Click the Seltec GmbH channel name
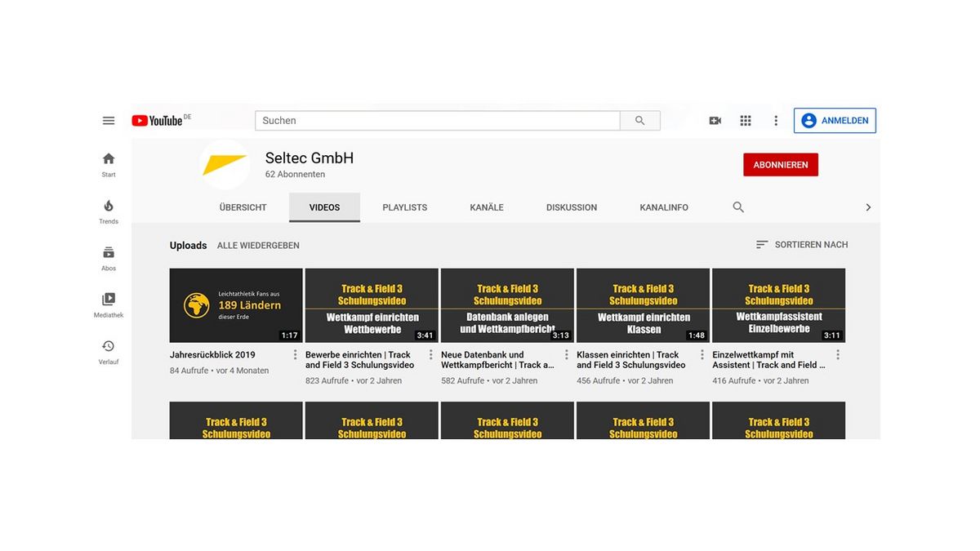The width and height of the screenshot is (980, 551). [310, 158]
